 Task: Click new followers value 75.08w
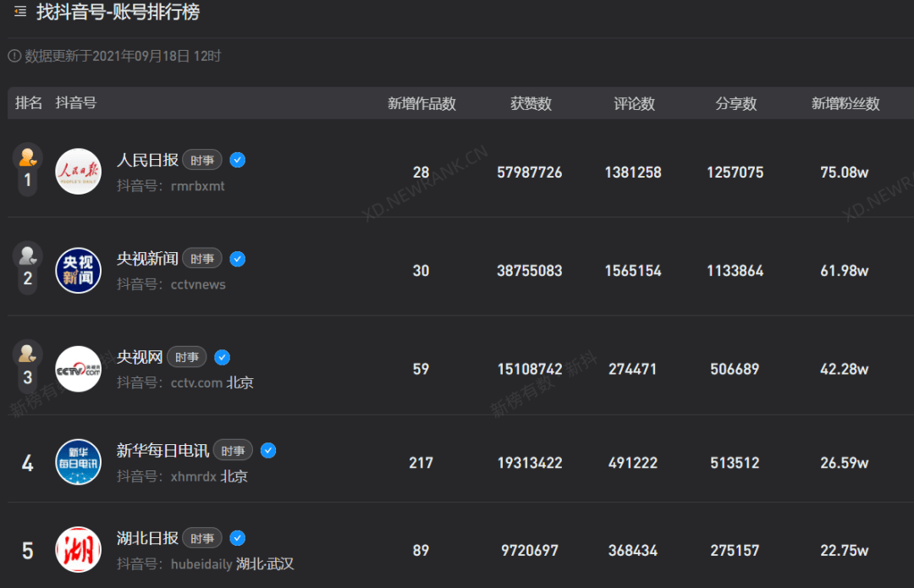tap(844, 173)
